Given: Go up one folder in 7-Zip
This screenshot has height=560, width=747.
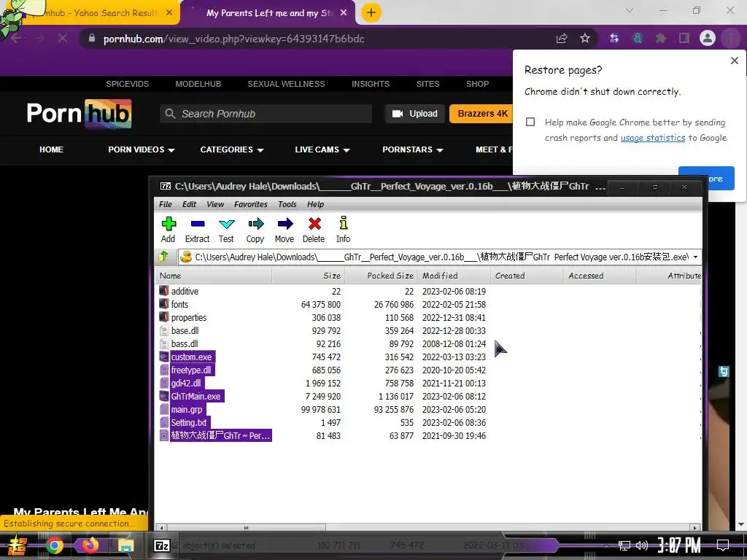Looking at the screenshot, I should pyautogui.click(x=163, y=257).
